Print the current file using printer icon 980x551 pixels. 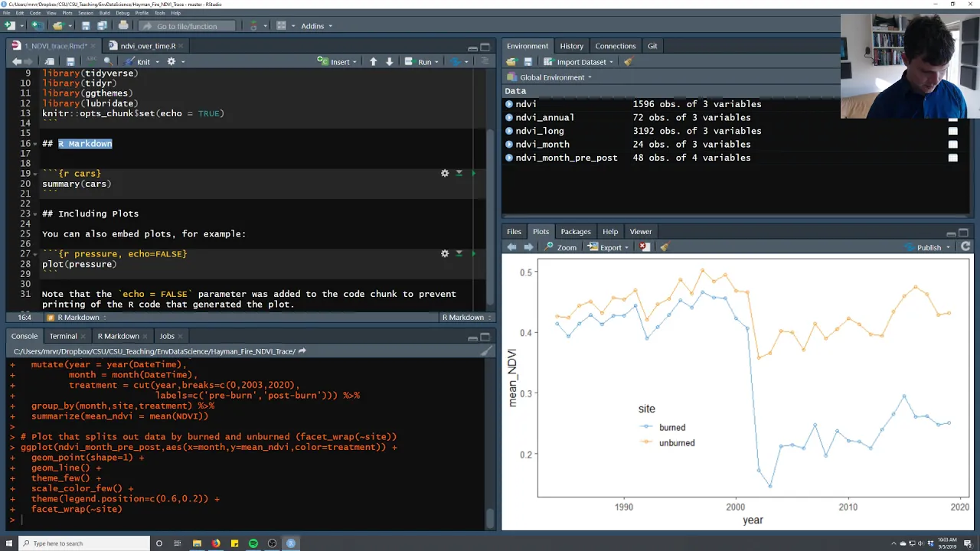[x=123, y=26]
